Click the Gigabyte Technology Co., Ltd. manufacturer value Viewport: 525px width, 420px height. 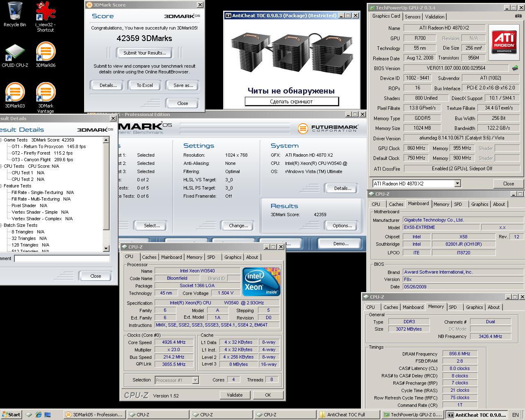pyautogui.click(x=463, y=220)
